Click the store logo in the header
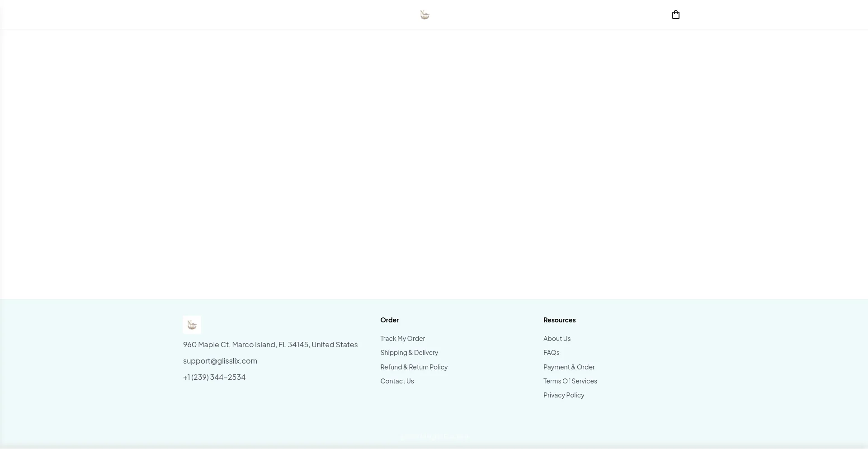This screenshot has width=868, height=449. pyautogui.click(x=425, y=15)
